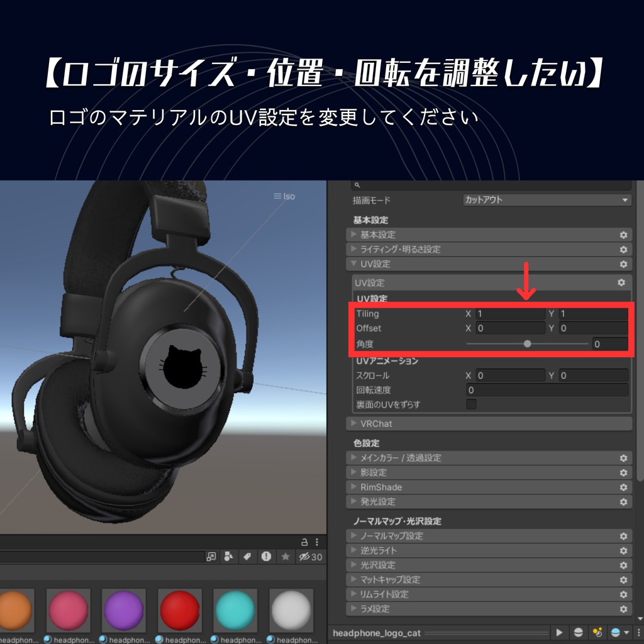Screen dimensions: 644x644
Task: Click the gear icon beside 発光設定
Action: click(x=623, y=501)
